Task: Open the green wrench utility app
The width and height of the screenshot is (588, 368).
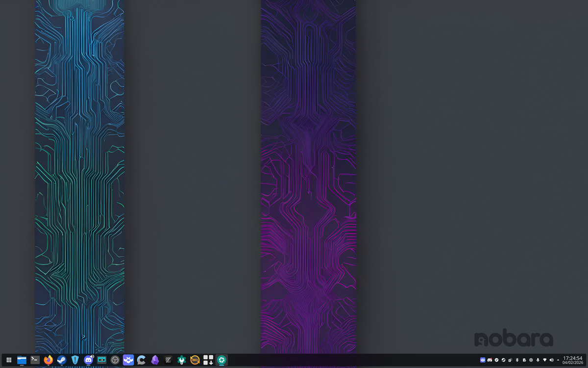Action: click(181, 360)
